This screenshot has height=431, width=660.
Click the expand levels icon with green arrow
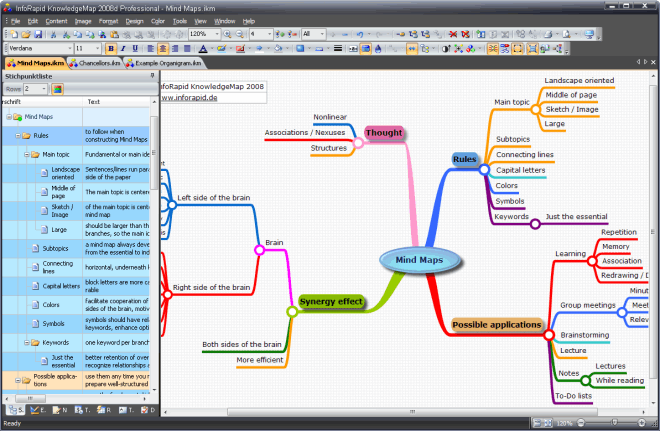[280, 34]
